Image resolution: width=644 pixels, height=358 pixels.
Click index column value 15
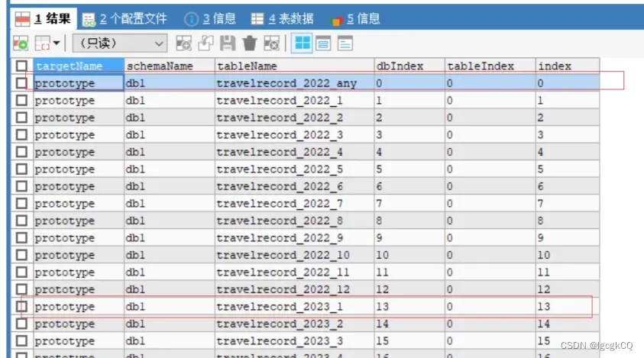[568, 341]
